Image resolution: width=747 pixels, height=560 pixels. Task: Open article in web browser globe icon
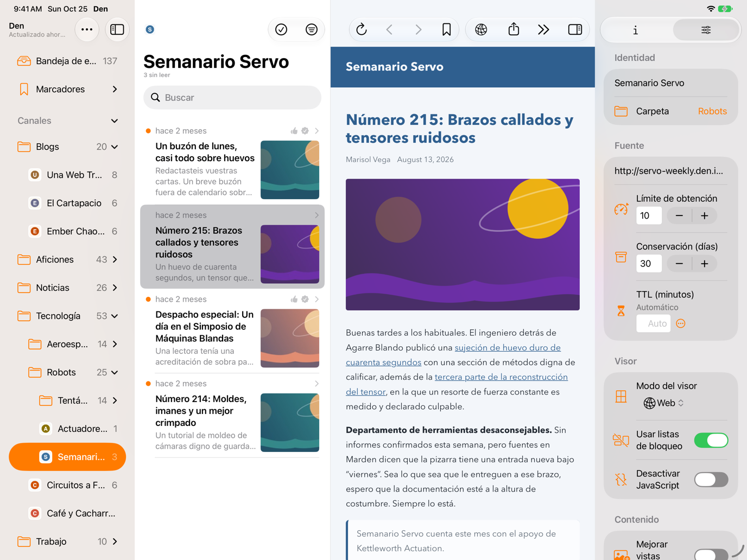(x=481, y=30)
